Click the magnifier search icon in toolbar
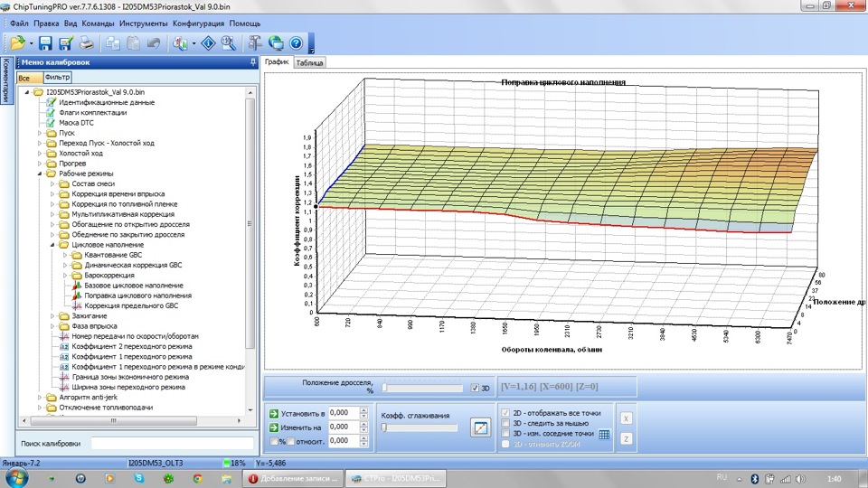 (x=228, y=42)
